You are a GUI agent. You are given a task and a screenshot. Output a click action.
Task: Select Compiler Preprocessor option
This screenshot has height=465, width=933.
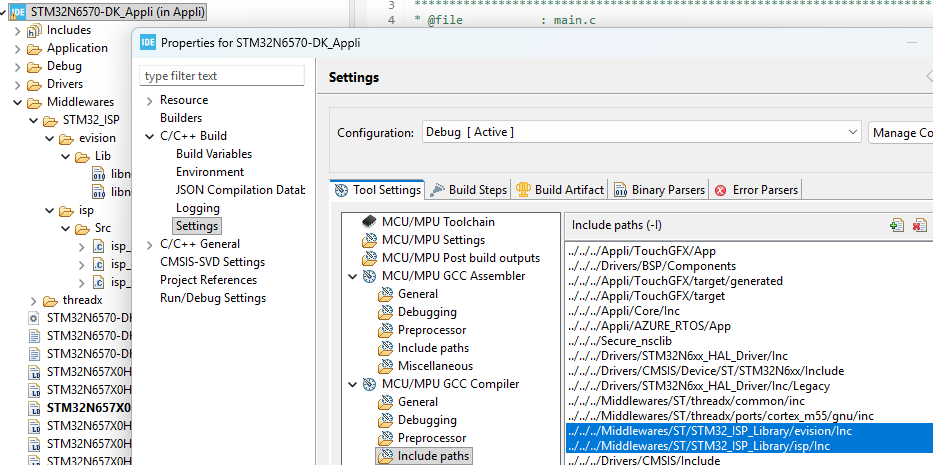point(432,438)
